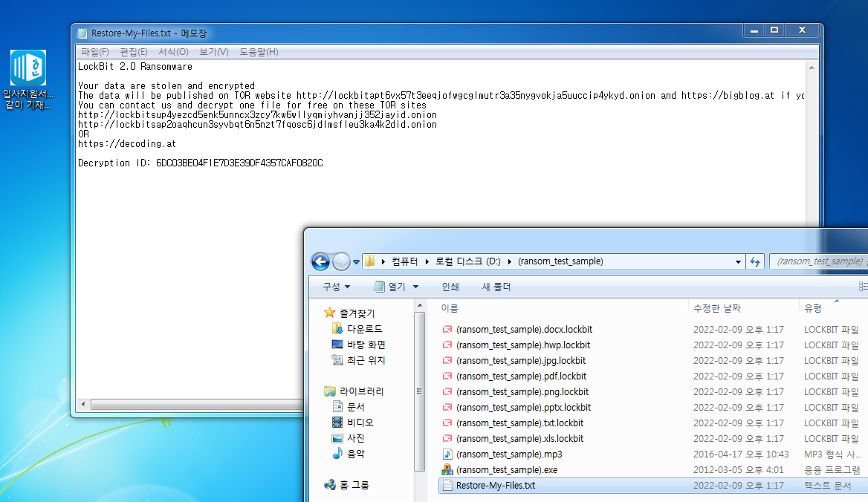Select 다운로드 folder in sidebar
The width and height of the screenshot is (868, 502).
[357, 329]
